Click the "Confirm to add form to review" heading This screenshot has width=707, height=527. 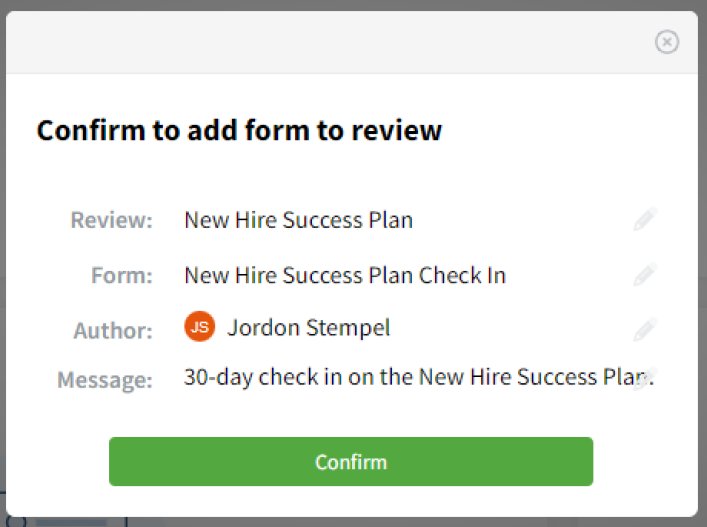tap(239, 131)
